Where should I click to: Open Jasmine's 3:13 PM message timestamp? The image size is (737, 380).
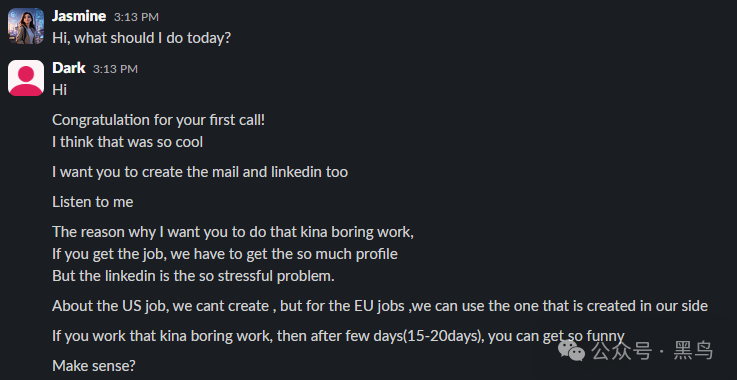[136, 17]
